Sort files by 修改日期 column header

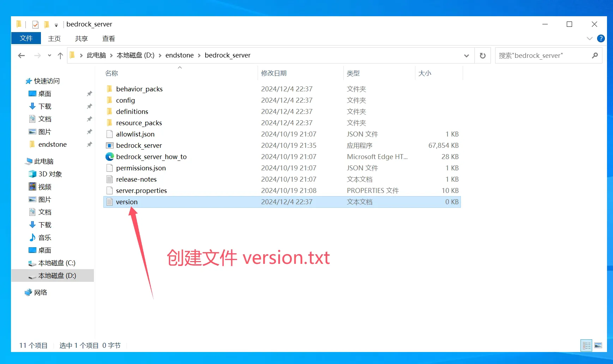tap(274, 73)
